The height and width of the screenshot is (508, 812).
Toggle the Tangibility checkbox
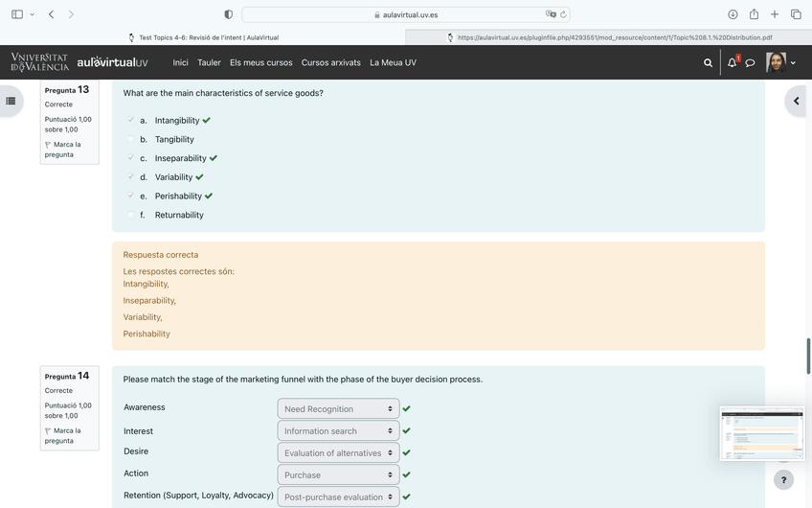(131, 140)
